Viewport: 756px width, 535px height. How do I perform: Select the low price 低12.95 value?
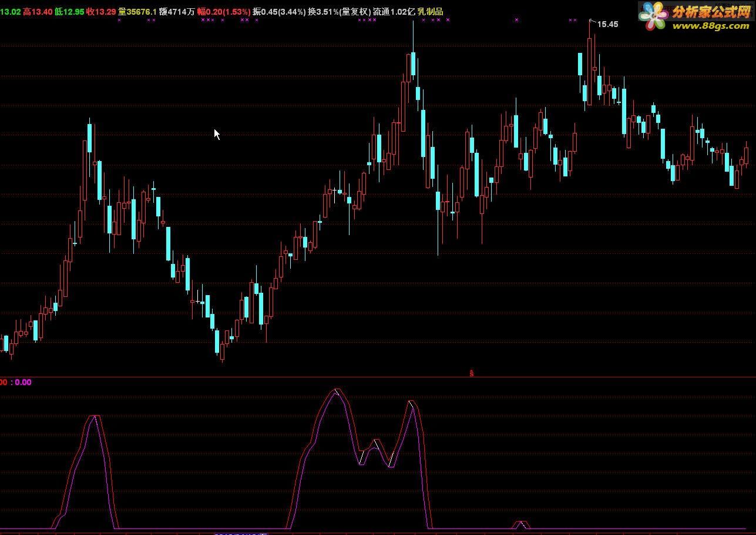pyautogui.click(x=69, y=11)
